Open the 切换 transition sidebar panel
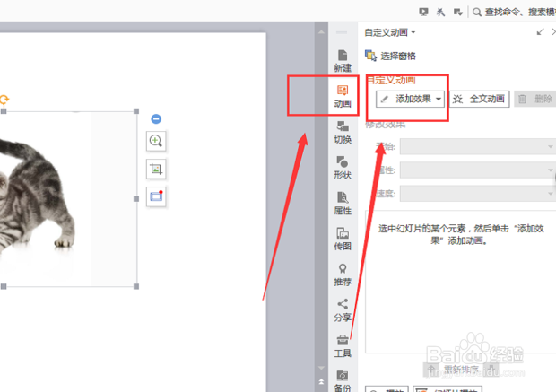Image resolution: width=556 pixels, height=392 pixels. tap(343, 132)
